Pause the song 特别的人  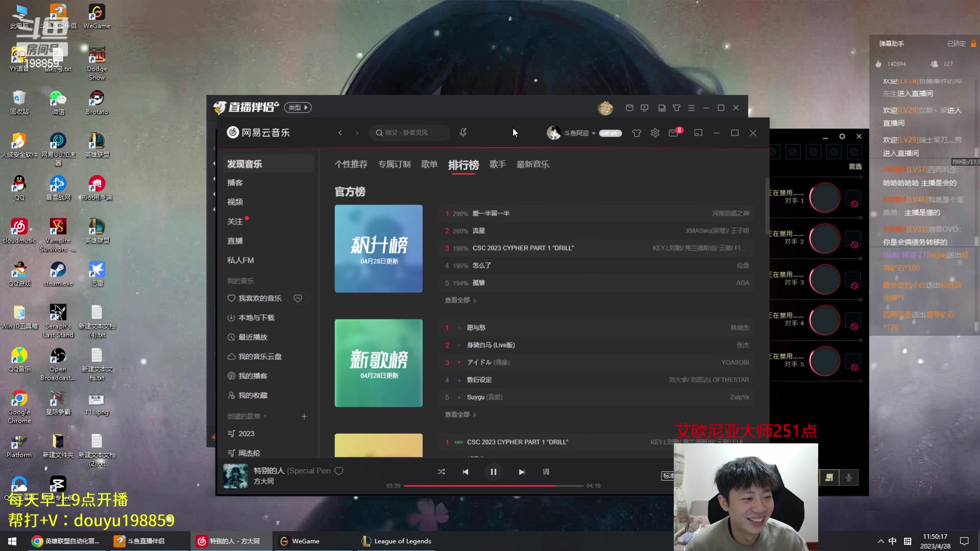tap(493, 472)
